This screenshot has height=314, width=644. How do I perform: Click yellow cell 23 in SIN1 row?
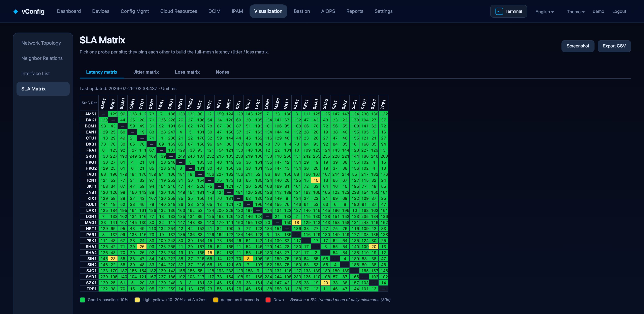113,259
